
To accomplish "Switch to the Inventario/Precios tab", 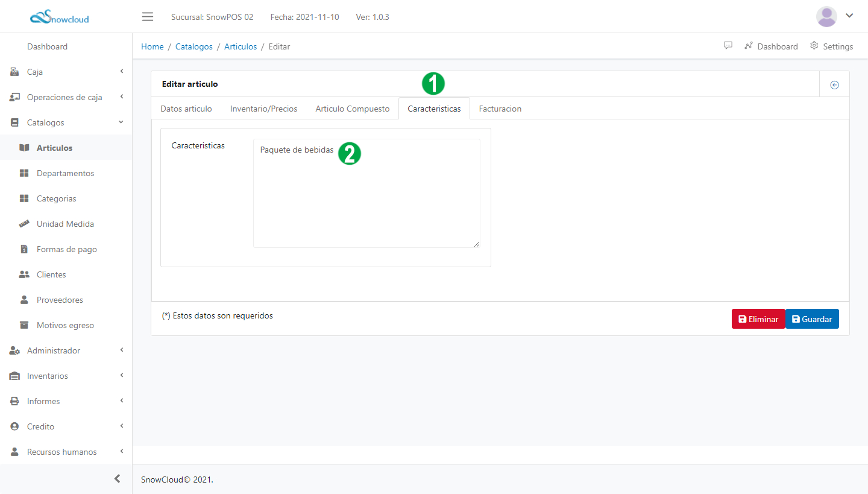I will tap(263, 109).
